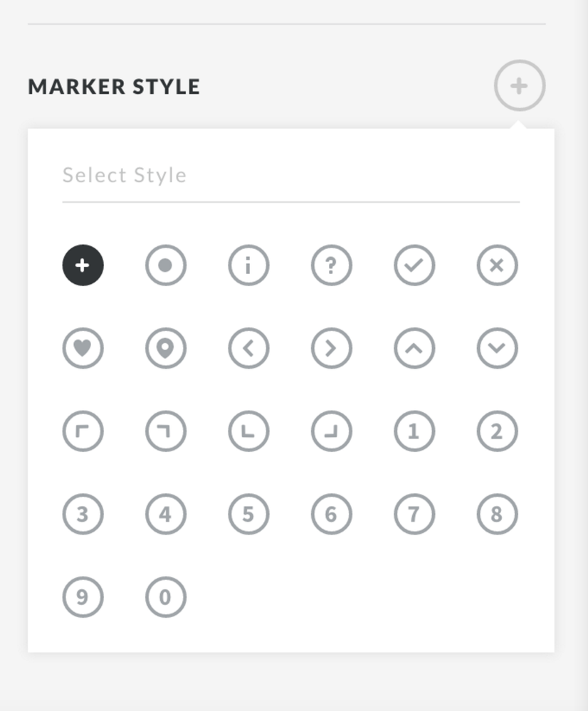Viewport: 588px width, 711px height.
Task: Pick the info 'i' marker icon
Action: pyautogui.click(x=248, y=265)
